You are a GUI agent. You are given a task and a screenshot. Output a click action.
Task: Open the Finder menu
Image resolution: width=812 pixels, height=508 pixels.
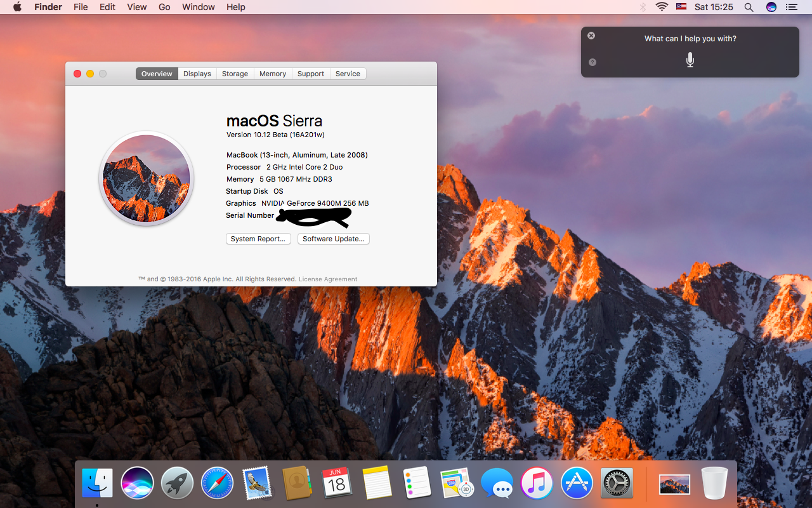click(48, 7)
